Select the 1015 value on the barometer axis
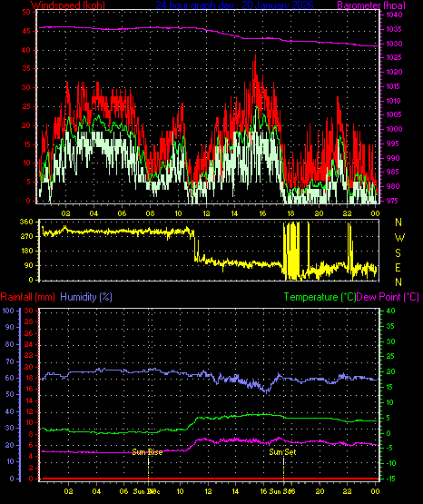The height and width of the screenshot is (504, 423). 394,86
